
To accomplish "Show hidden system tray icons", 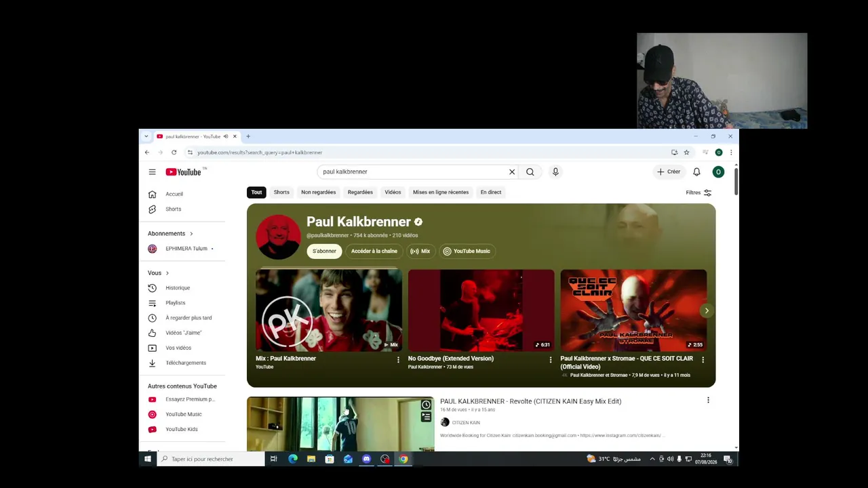I will pos(652,459).
